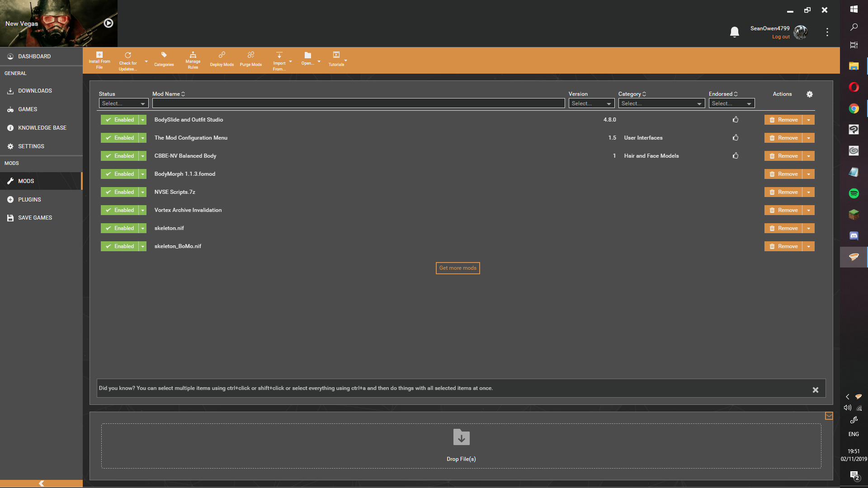The height and width of the screenshot is (488, 868).
Task: Open Manage Rules
Action: click(193, 60)
